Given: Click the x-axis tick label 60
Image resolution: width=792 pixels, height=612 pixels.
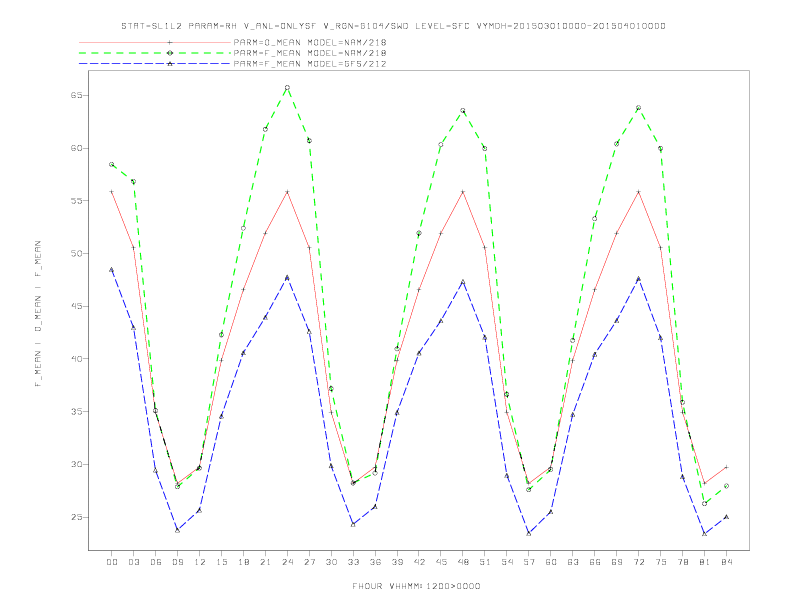Looking at the screenshot, I should (551, 562).
